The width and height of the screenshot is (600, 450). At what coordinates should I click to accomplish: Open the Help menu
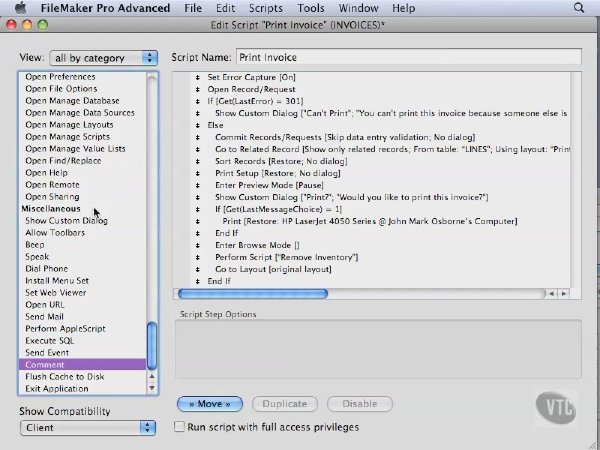coord(403,8)
